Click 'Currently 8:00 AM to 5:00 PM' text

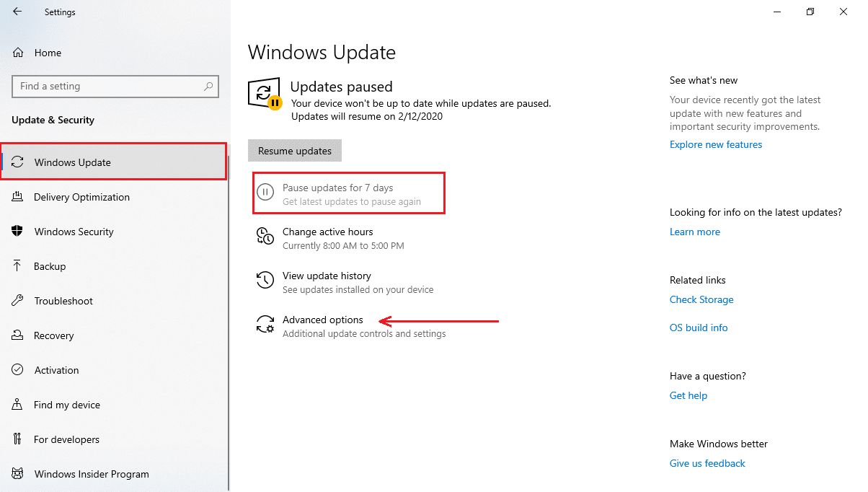(343, 246)
